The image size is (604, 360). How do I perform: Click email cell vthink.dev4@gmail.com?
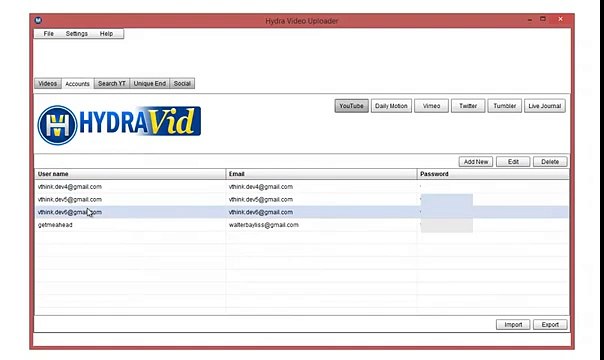tap(261, 187)
